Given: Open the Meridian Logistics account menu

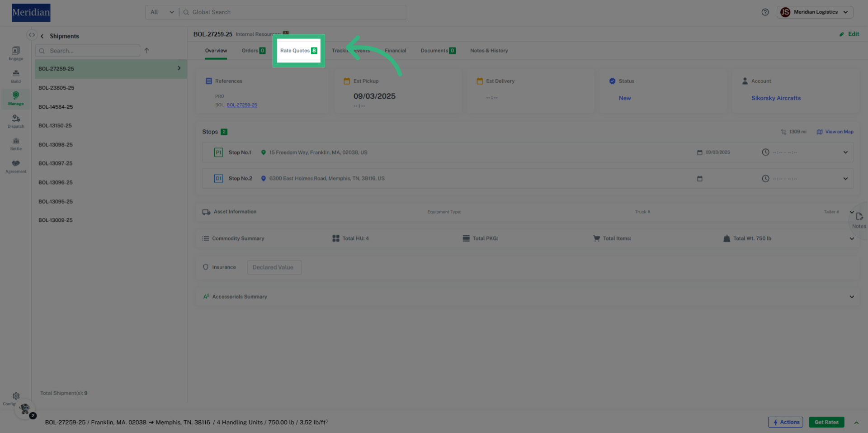Looking at the screenshot, I should tap(815, 12).
